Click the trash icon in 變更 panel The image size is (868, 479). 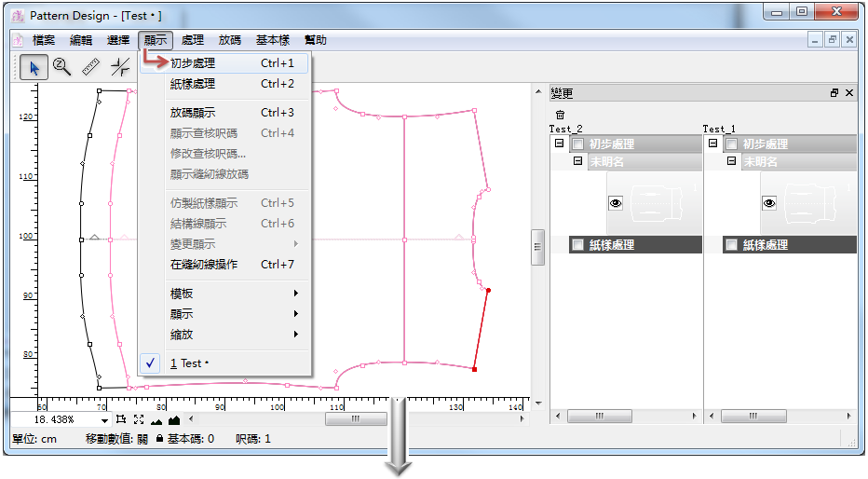click(x=560, y=114)
